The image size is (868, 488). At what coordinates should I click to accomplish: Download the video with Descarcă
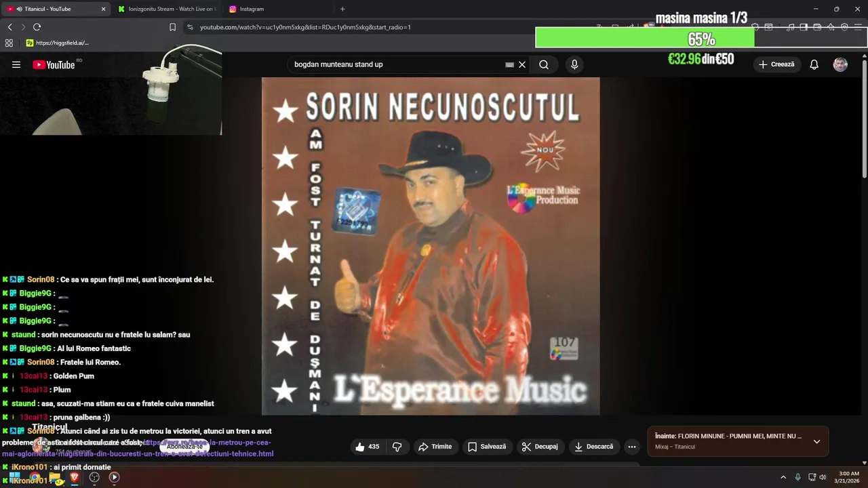(593, 447)
